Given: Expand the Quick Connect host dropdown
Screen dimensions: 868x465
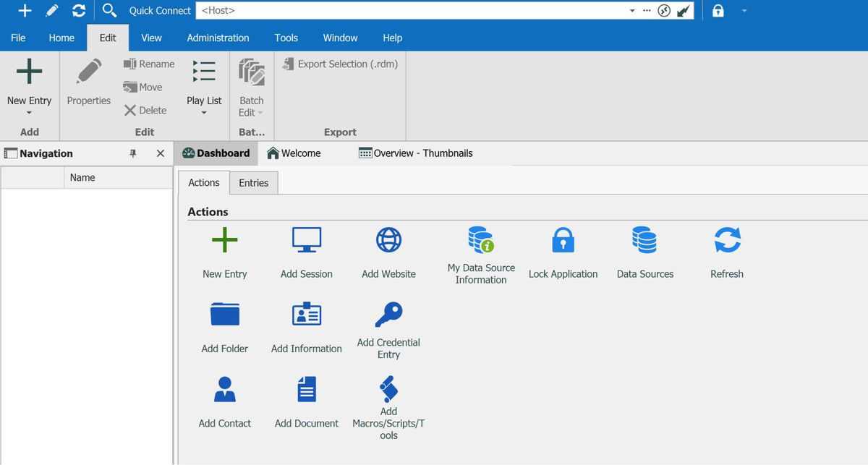Looking at the screenshot, I should point(632,10).
